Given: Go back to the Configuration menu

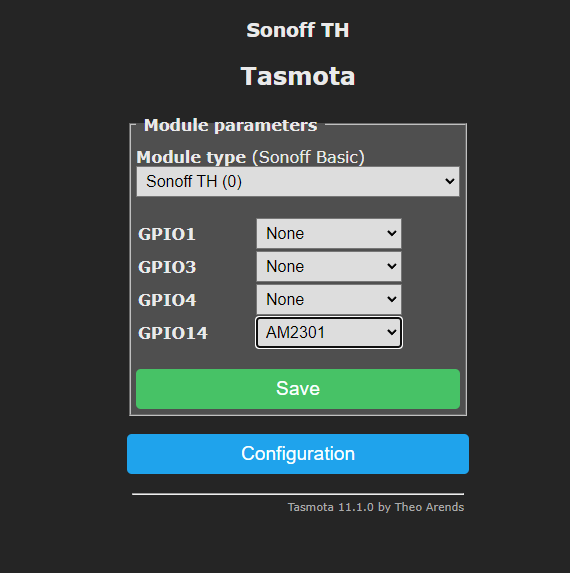Looking at the screenshot, I should click(x=298, y=454).
